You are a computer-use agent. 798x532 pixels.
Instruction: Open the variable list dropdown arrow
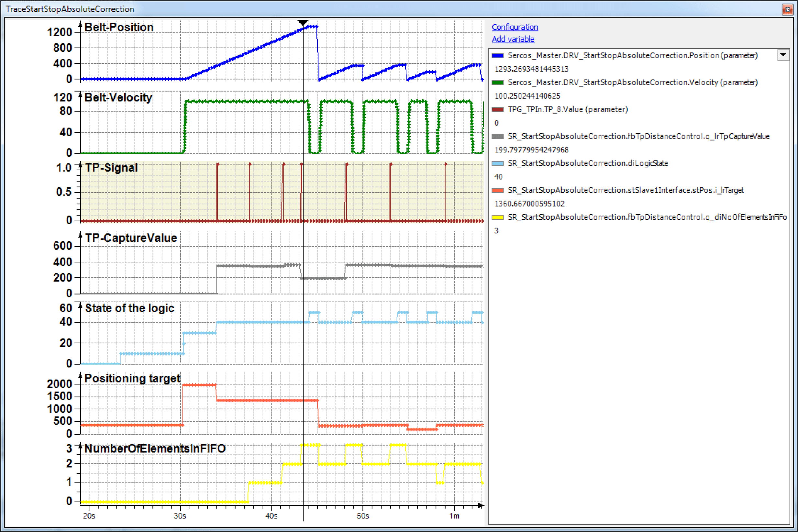coord(783,55)
